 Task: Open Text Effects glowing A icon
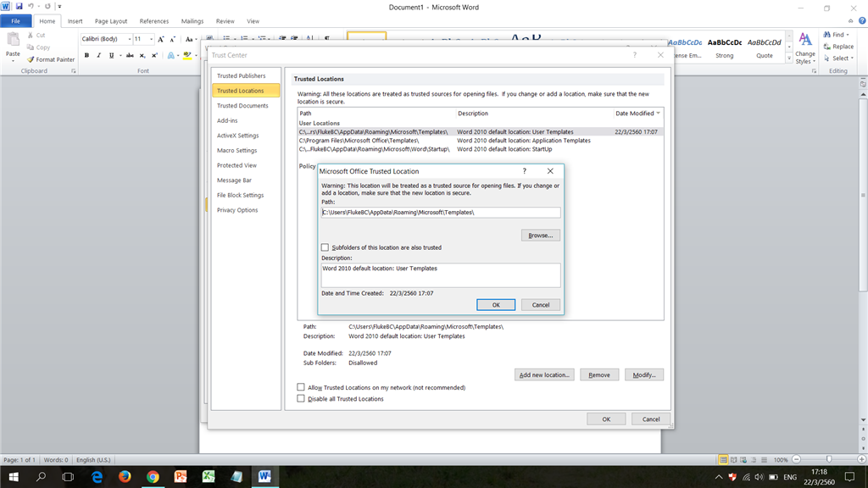(171, 55)
